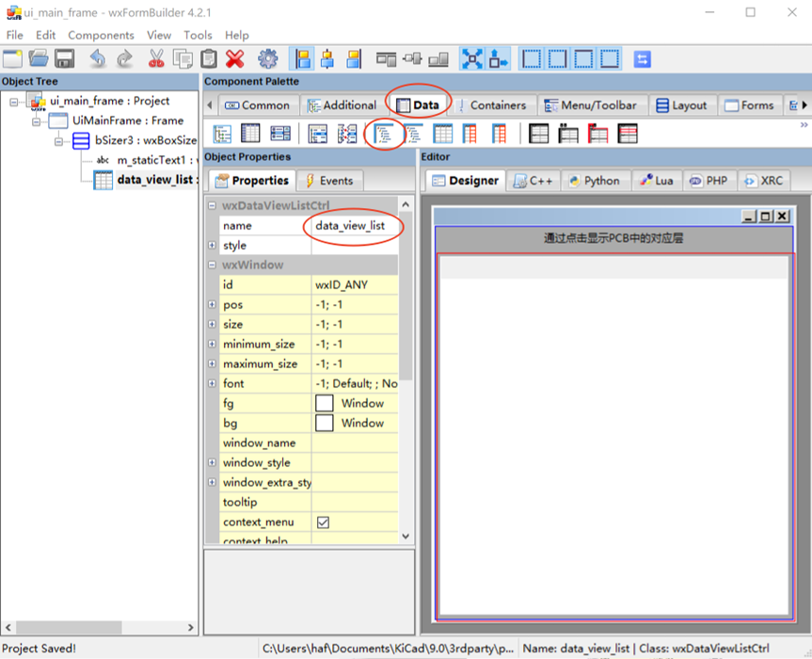
Task: Open the Tools menu
Action: click(x=198, y=35)
